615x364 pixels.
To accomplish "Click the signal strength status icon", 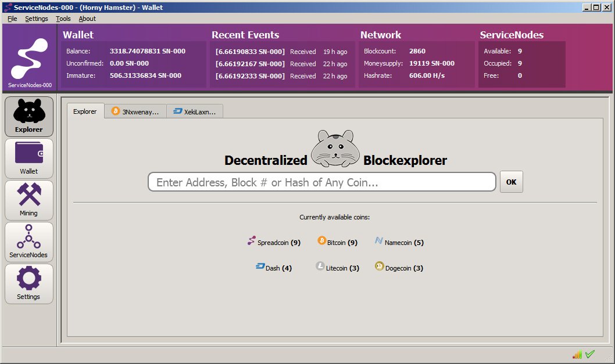I will click(x=577, y=354).
